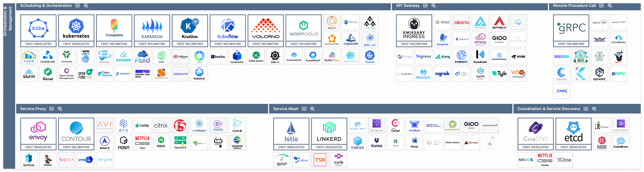Select the traefik mesh tile
Viewport: 644px width, 172px height.
pyautogui.click(x=339, y=160)
